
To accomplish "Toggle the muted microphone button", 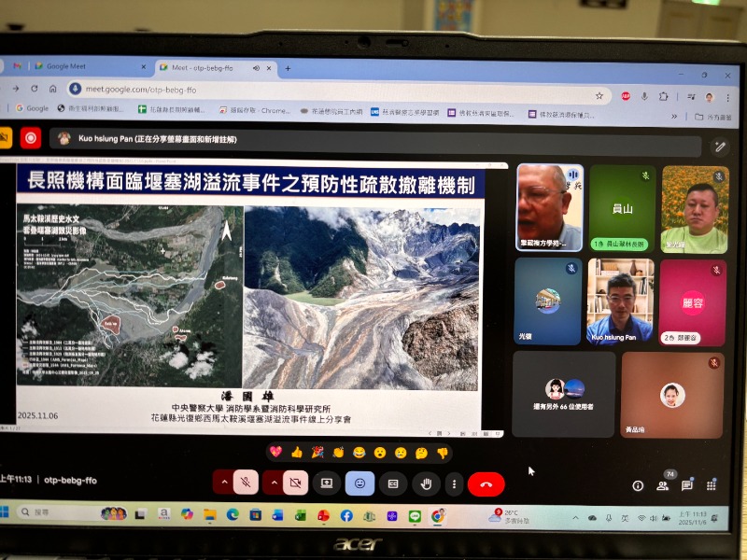I will pos(246,483).
